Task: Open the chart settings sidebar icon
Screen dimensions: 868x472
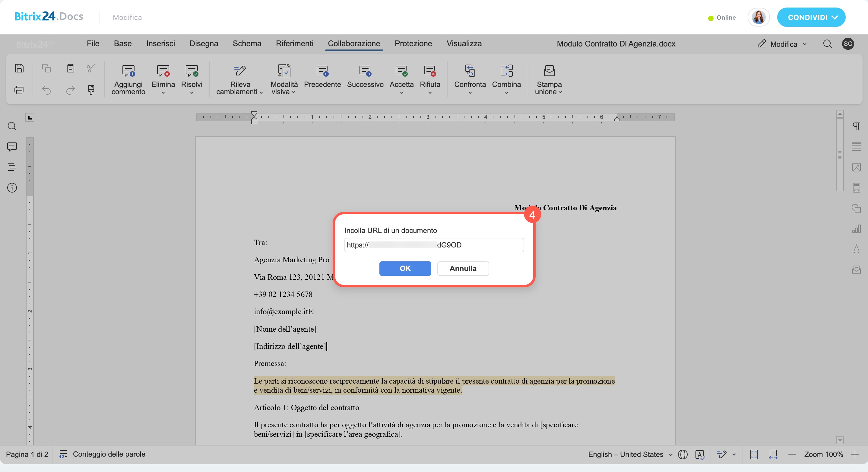Action: [856, 229]
